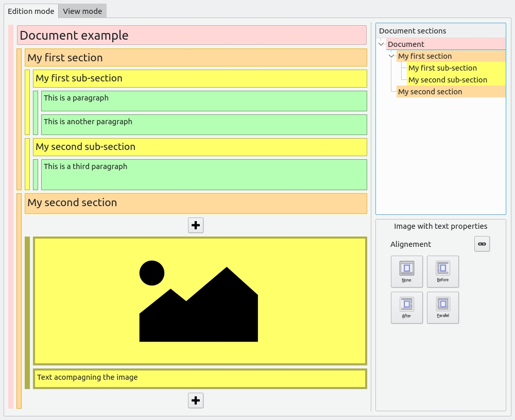Click the My second section heading field
This screenshot has width=515, height=420.
click(196, 204)
